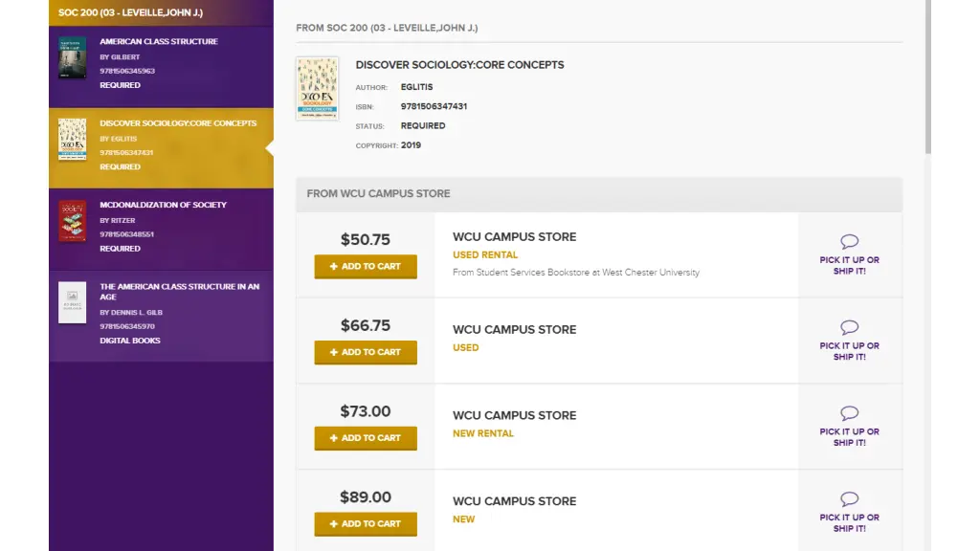The width and height of the screenshot is (980, 551).
Task: Click Pick It Up or Ship It for used rental
Action: [x=849, y=265]
